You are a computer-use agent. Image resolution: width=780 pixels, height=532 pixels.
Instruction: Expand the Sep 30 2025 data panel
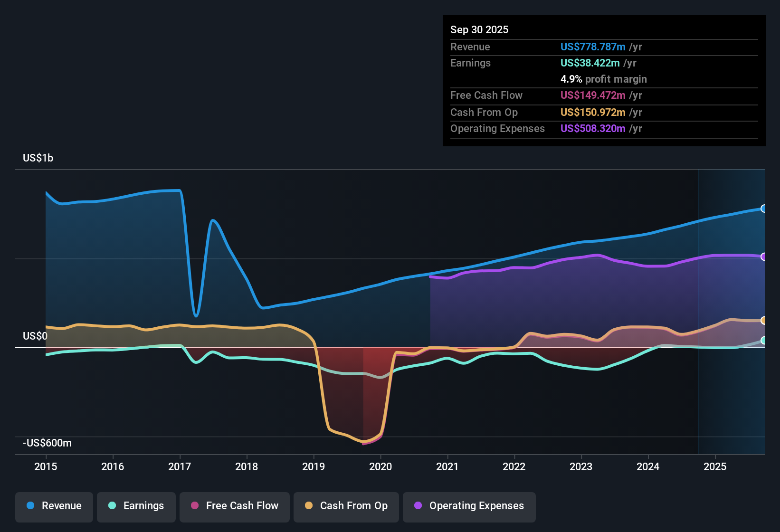pos(479,29)
